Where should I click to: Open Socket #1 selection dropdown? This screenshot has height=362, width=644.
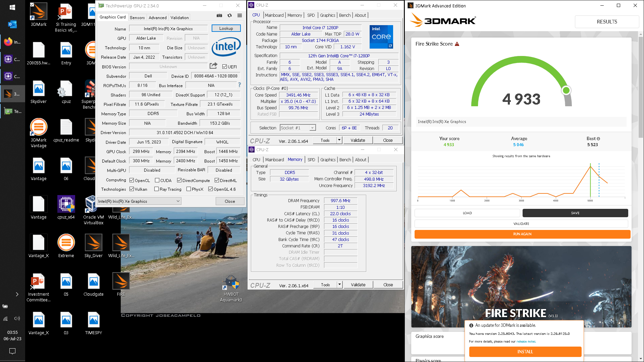(298, 128)
